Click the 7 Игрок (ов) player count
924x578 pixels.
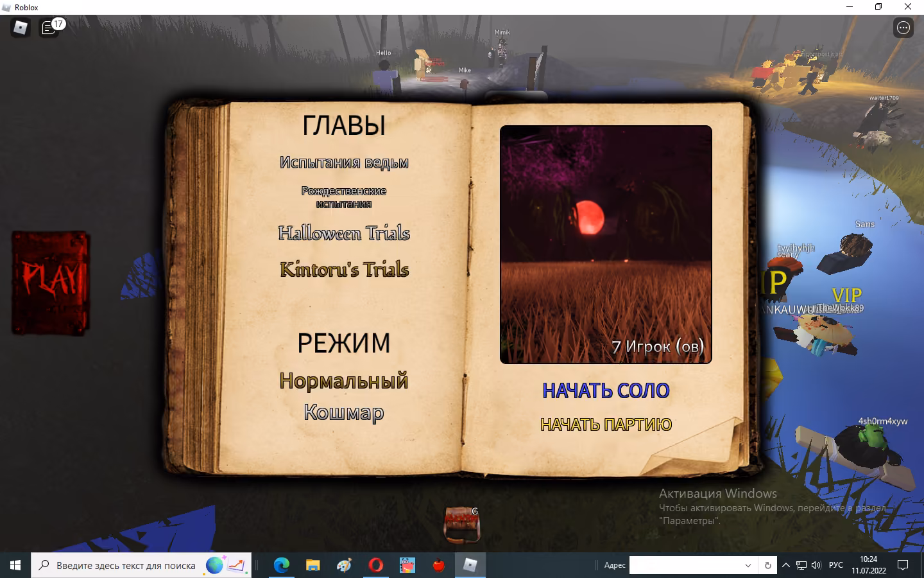click(658, 347)
